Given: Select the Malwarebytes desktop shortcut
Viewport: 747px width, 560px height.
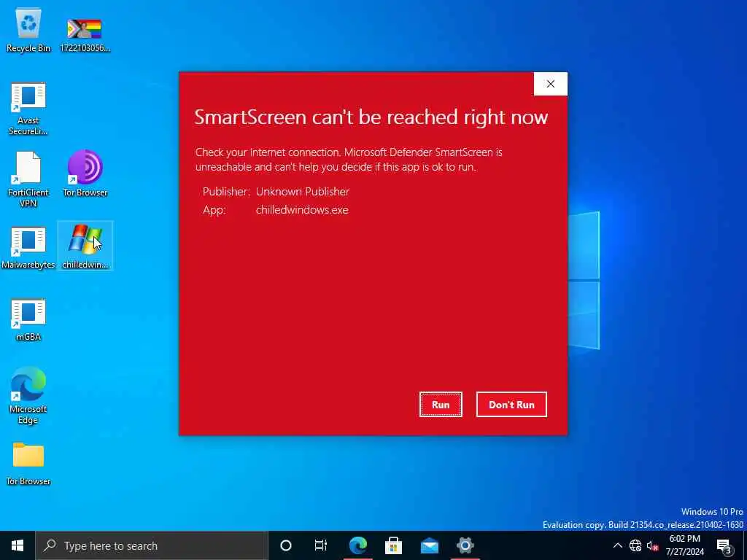Looking at the screenshot, I should tap(28, 248).
